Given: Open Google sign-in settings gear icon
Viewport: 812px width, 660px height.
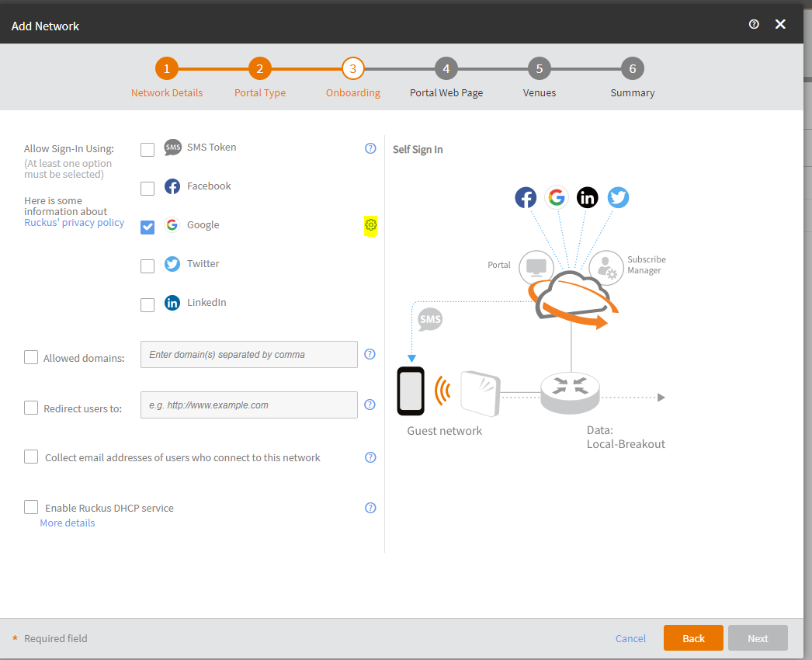Looking at the screenshot, I should tap(371, 225).
